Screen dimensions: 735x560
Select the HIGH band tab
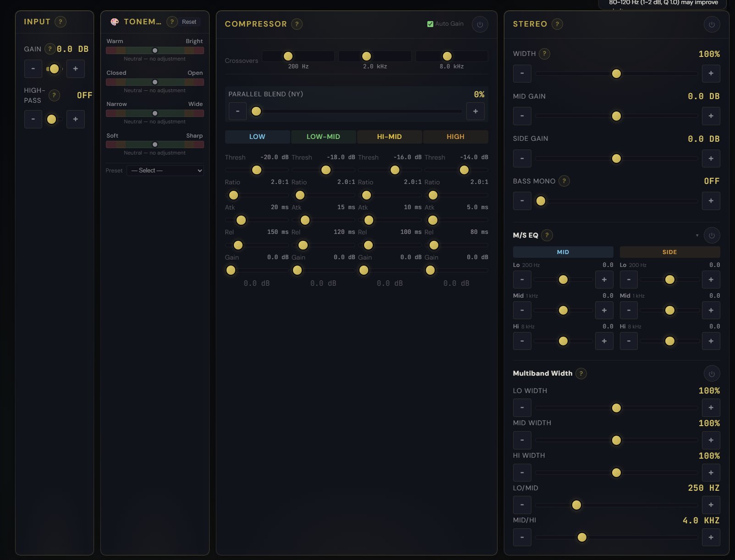tap(455, 137)
